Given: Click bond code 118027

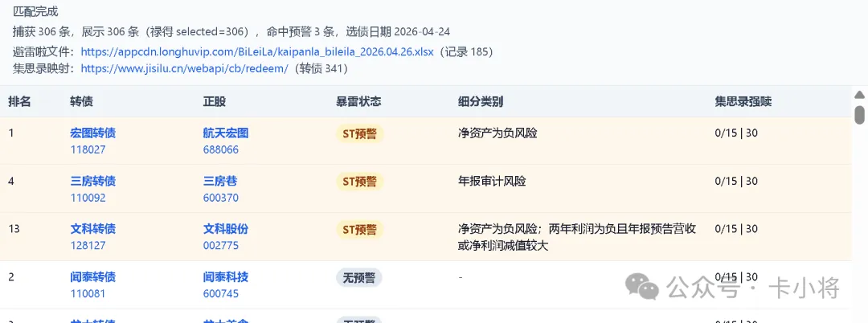Looking at the screenshot, I should pos(88,149).
